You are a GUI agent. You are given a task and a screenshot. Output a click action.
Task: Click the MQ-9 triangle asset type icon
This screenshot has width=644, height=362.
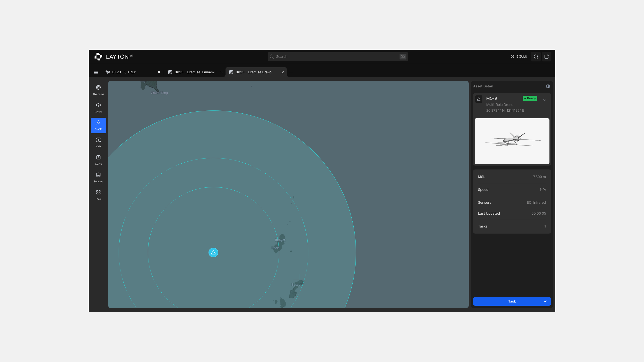click(479, 99)
